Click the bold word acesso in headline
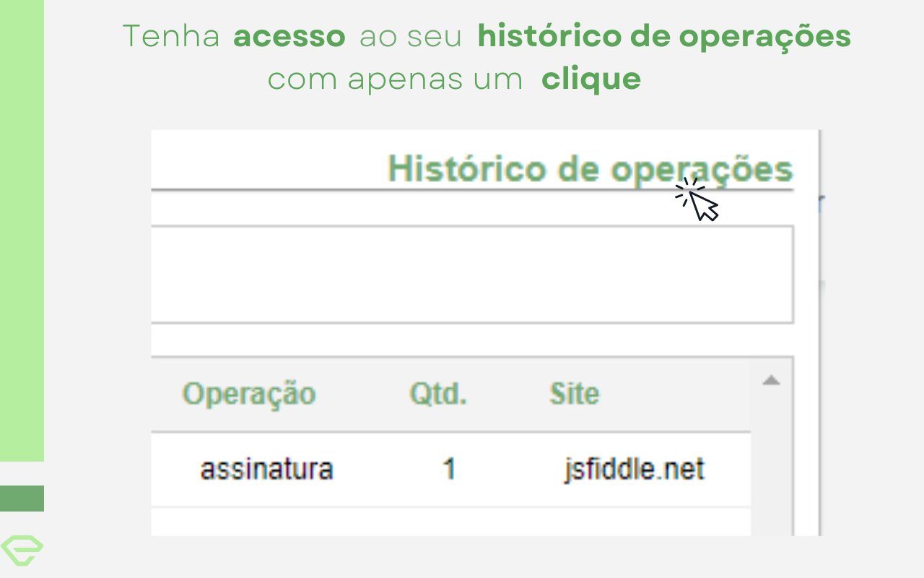 pyautogui.click(x=289, y=36)
